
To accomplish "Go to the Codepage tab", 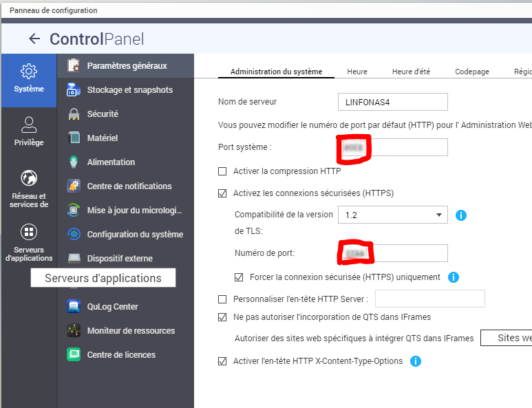I will point(471,72).
